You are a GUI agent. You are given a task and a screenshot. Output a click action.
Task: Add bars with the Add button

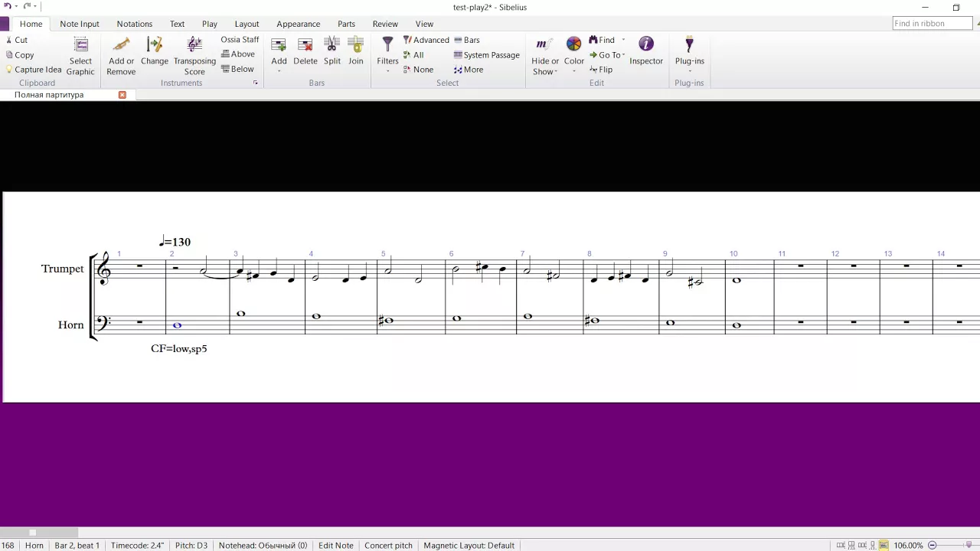(x=279, y=56)
